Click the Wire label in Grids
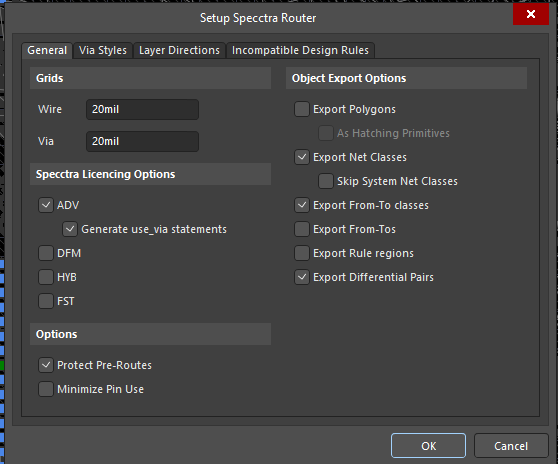 pos(50,109)
